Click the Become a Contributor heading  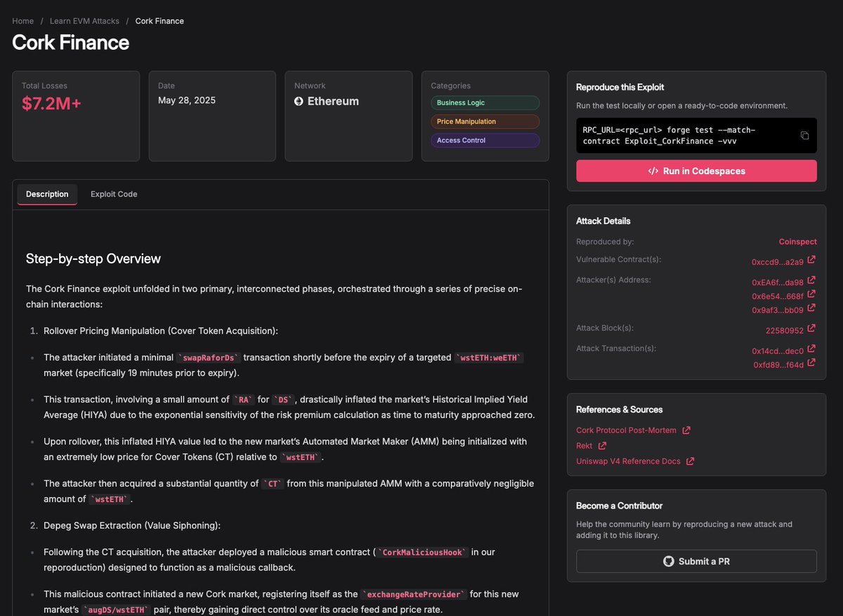point(619,506)
